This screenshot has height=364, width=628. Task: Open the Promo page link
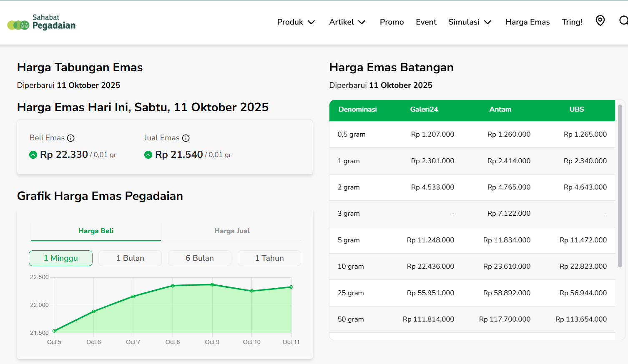(392, 22)
